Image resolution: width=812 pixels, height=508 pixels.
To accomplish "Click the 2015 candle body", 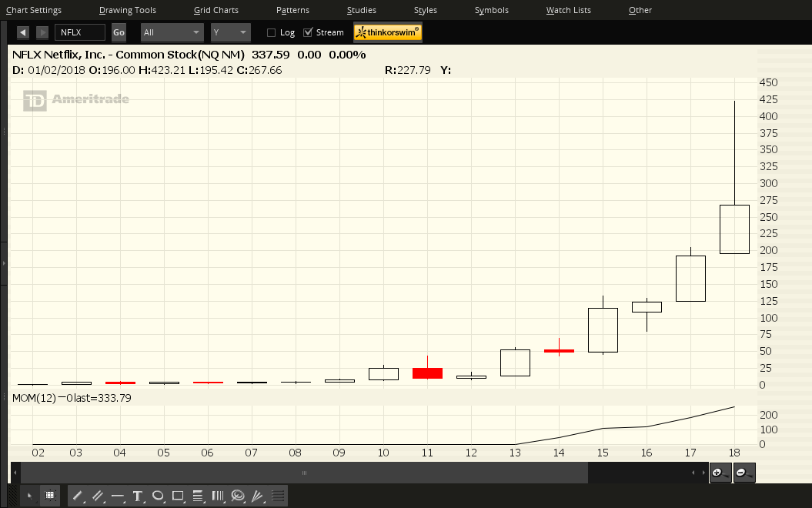I will pyautogui.click(x=603, y=330).
